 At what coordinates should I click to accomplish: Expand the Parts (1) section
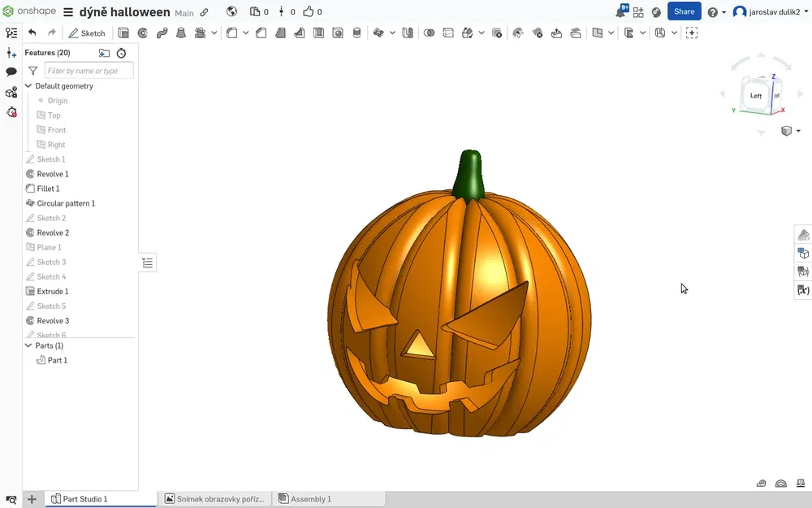[28, 345]
